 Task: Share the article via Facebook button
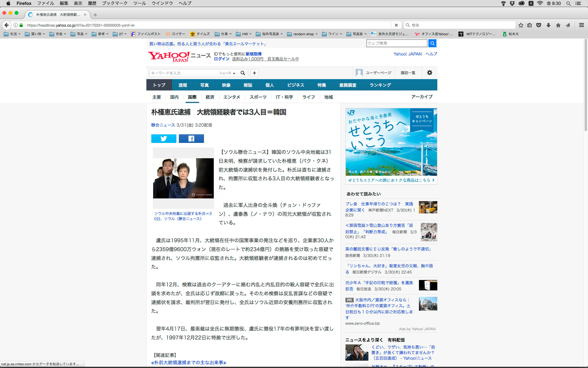[x=191, y=139]
